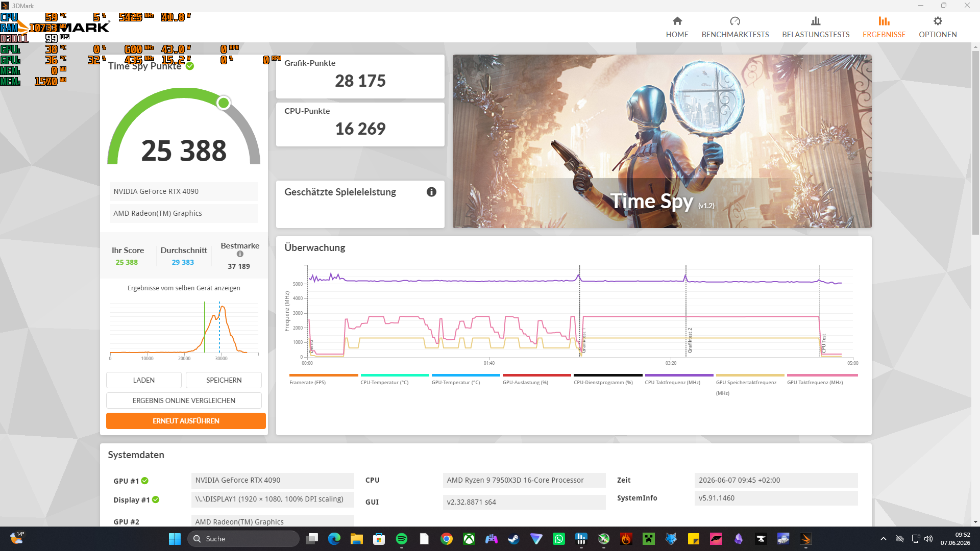Viewport: 980px width, 551px height.
Task: Click the Ihr Score value 25 388
Action: click(127, 262)
